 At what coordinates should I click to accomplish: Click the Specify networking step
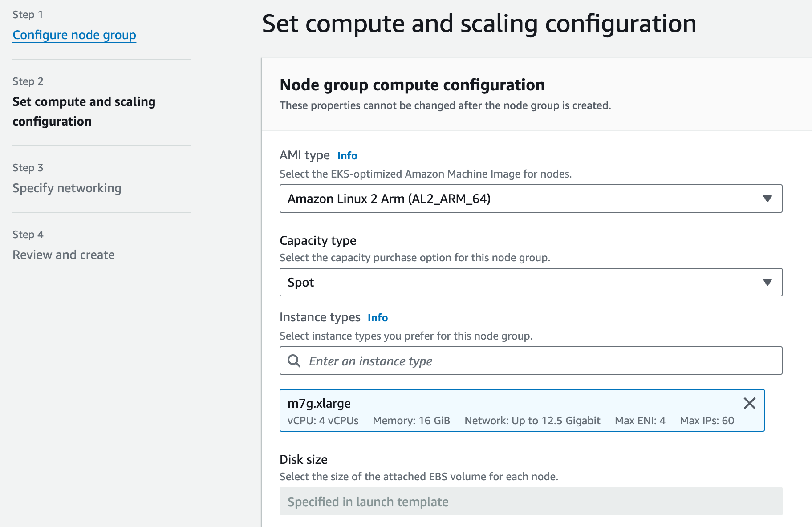click(67, 188)
